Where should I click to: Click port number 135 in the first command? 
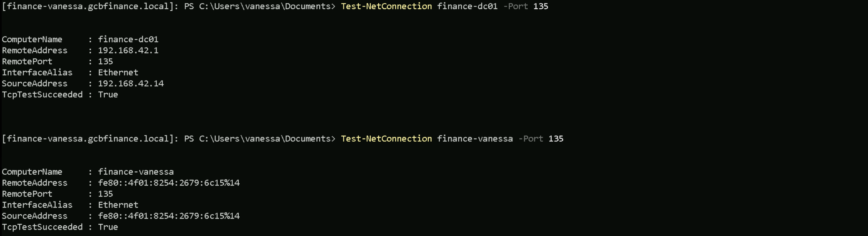pos(540,6)
